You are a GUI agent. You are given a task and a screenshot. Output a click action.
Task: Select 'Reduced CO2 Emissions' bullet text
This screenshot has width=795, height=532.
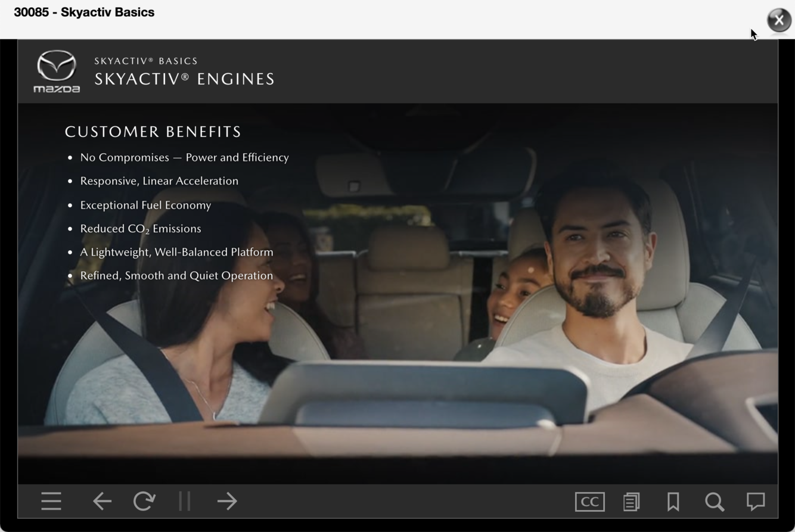(x=141, y=229)
